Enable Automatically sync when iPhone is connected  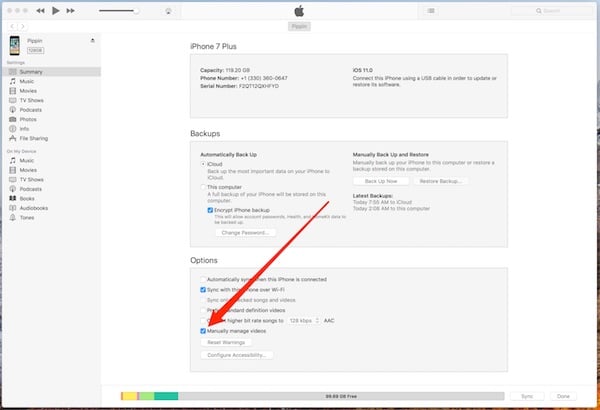coord(203,279)
